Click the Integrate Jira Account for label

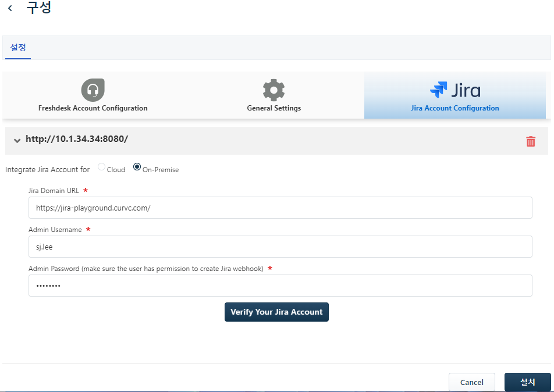click(x=47, y=169)
